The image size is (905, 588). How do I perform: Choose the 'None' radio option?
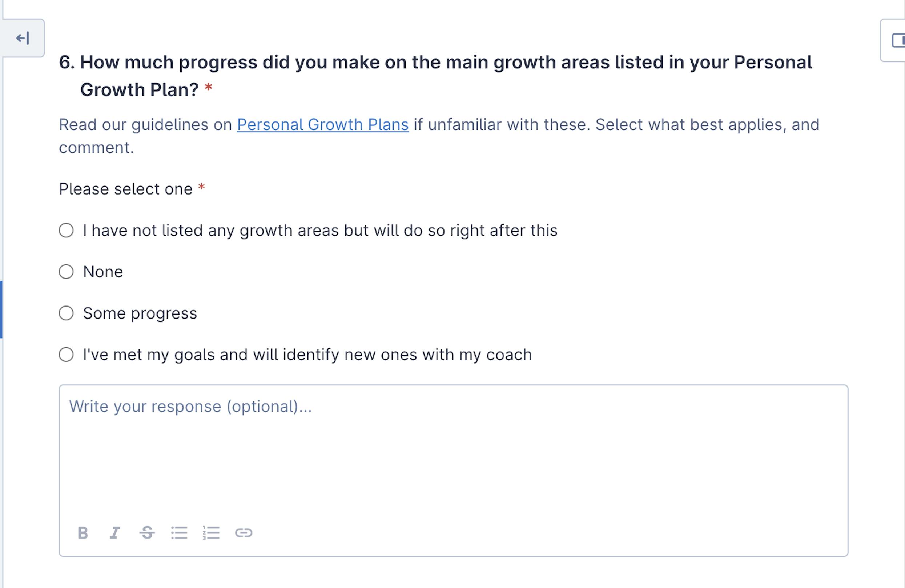point(66,272)
